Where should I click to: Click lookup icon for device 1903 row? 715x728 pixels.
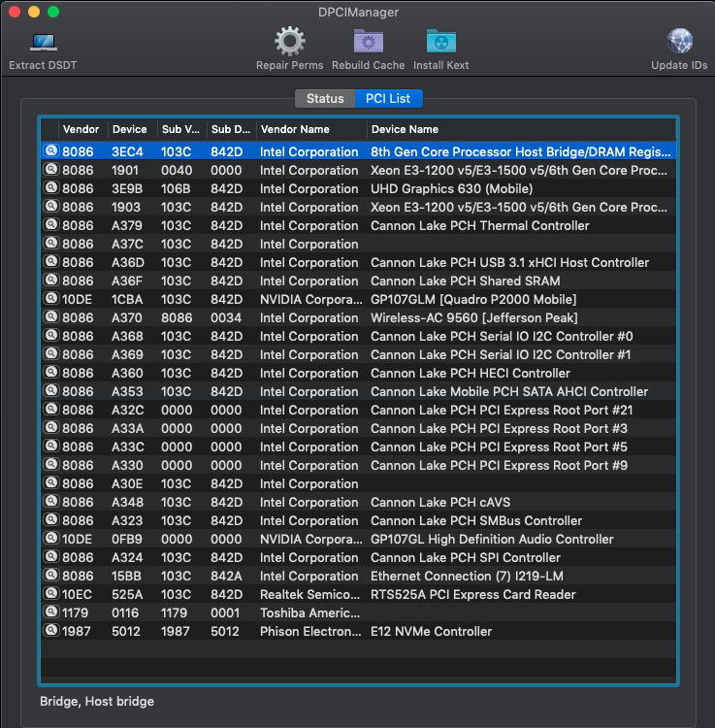click(51, 206)
